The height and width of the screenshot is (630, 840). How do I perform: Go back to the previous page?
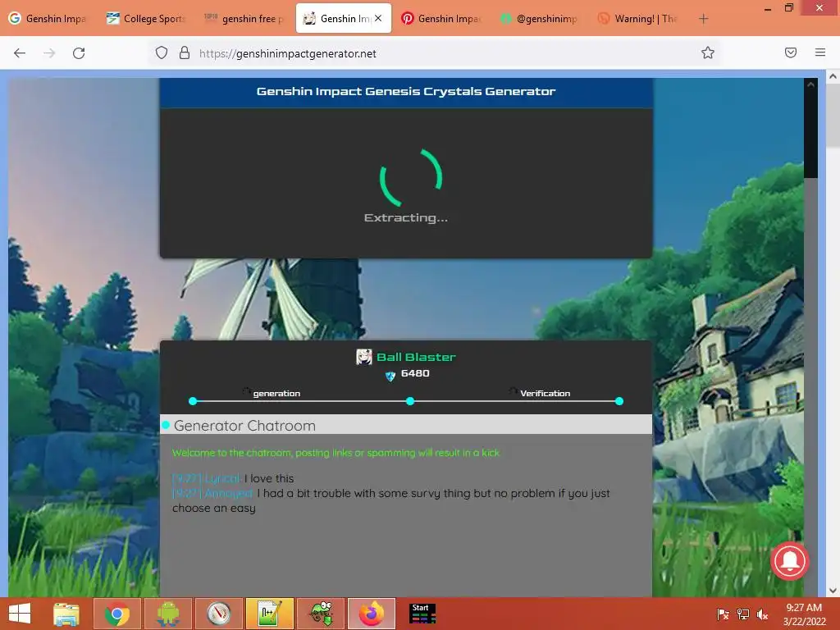tap(20, 53)
